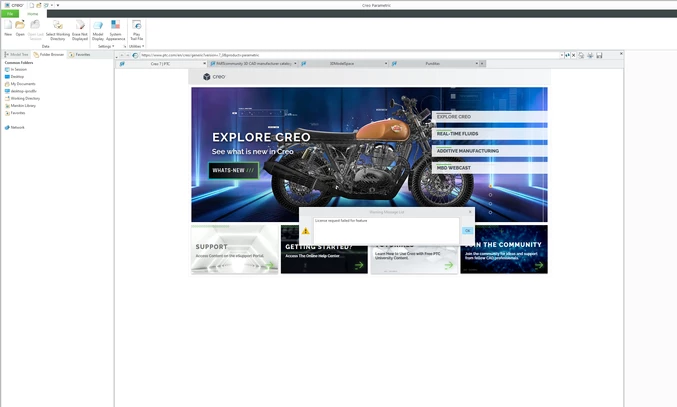
Task: Open the File menu
Action: pos(10,14)
